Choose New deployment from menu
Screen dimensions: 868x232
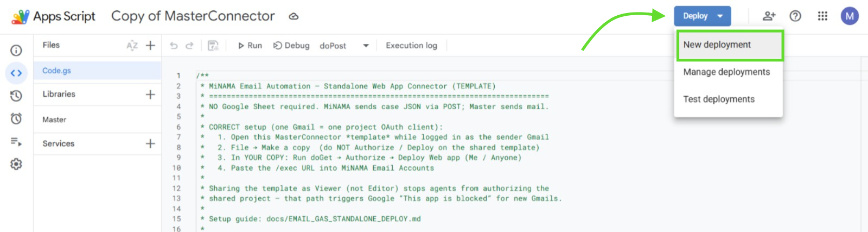pos(729,45)
